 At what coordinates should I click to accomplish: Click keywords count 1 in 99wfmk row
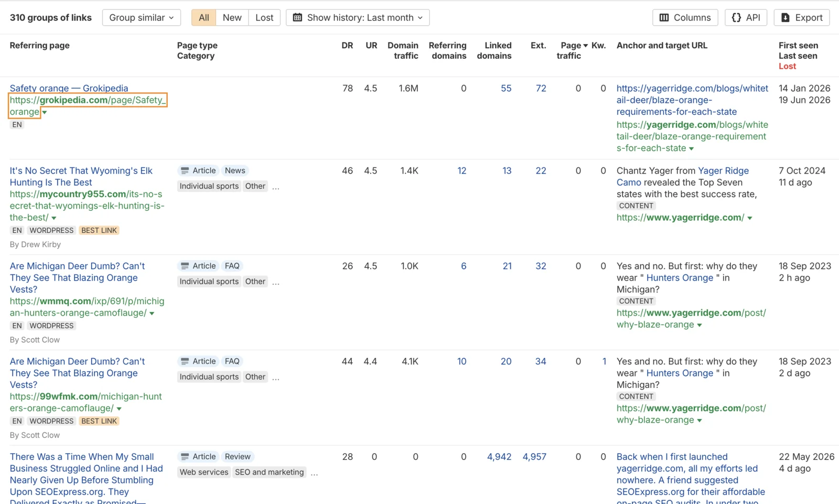point(604,361)
